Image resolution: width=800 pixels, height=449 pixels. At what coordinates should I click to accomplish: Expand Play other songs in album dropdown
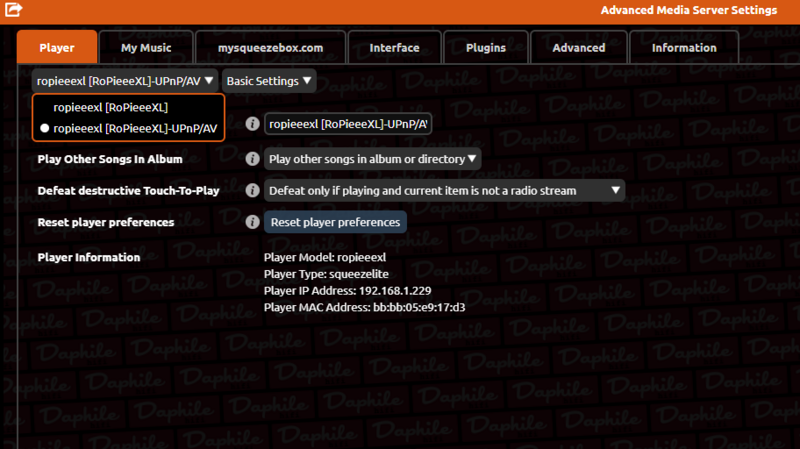[373, 159]
